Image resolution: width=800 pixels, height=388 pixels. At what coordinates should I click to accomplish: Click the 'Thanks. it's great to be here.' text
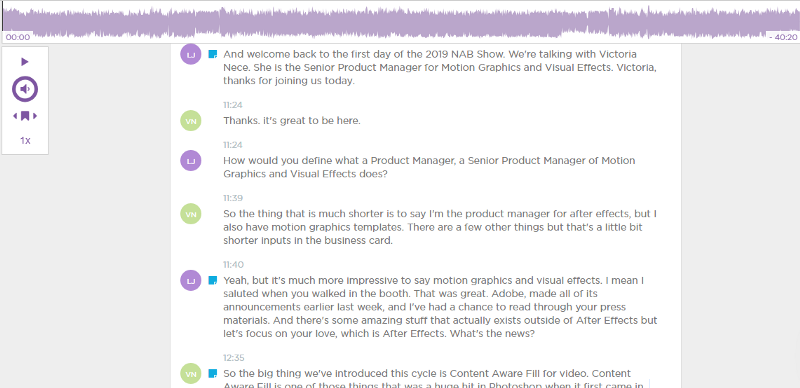[292, 121]
